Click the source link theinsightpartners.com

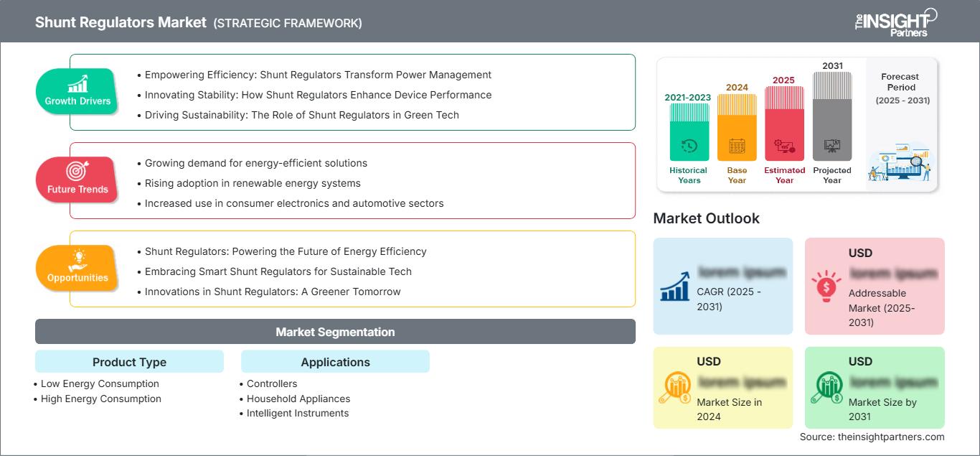click(x=892, y=437)
